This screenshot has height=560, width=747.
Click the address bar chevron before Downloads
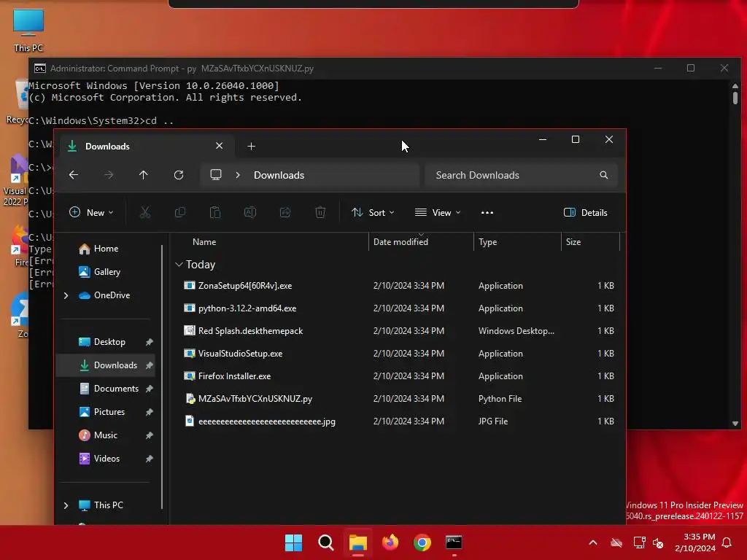238,175
